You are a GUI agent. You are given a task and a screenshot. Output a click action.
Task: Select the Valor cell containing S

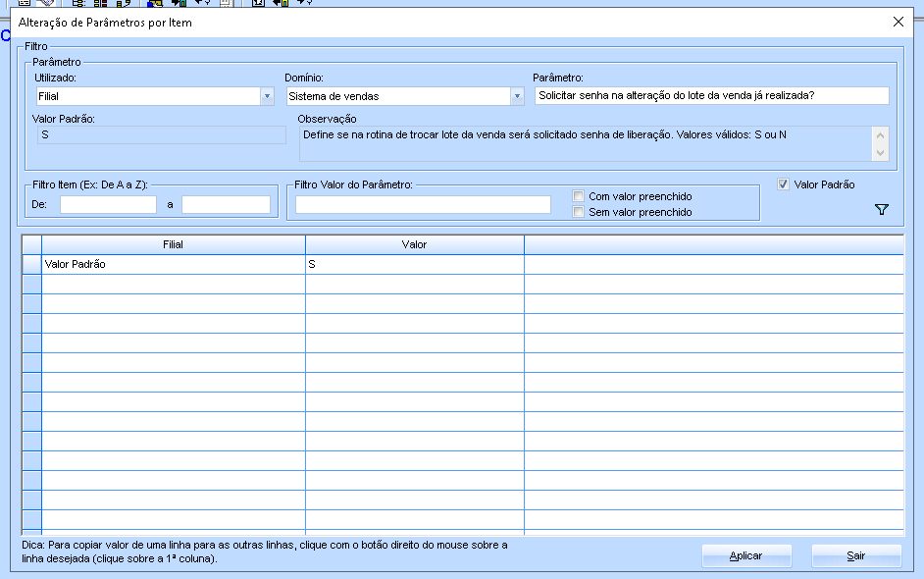(414, 265)
